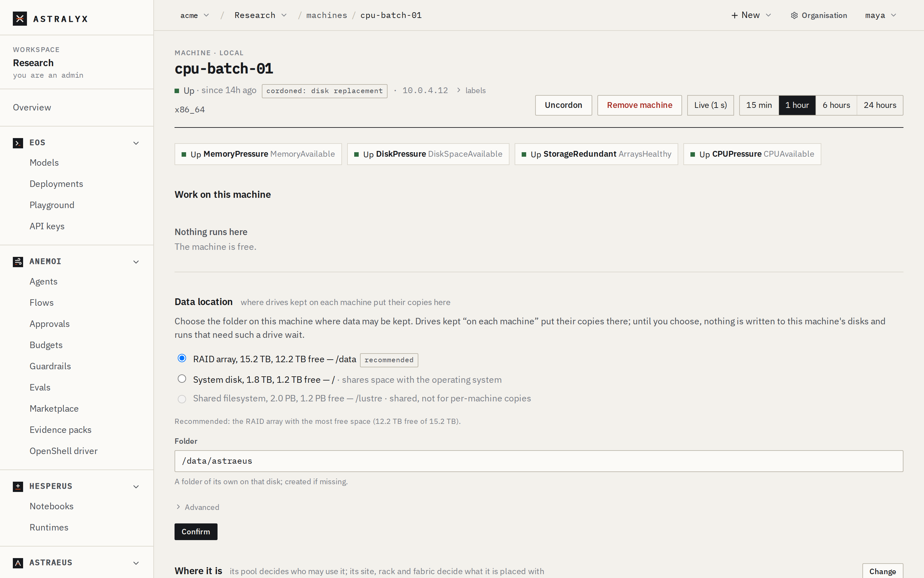Screen dimensions: 924x578
Task: Switch time range to 6 hours
Action: [x=836, y=105]
